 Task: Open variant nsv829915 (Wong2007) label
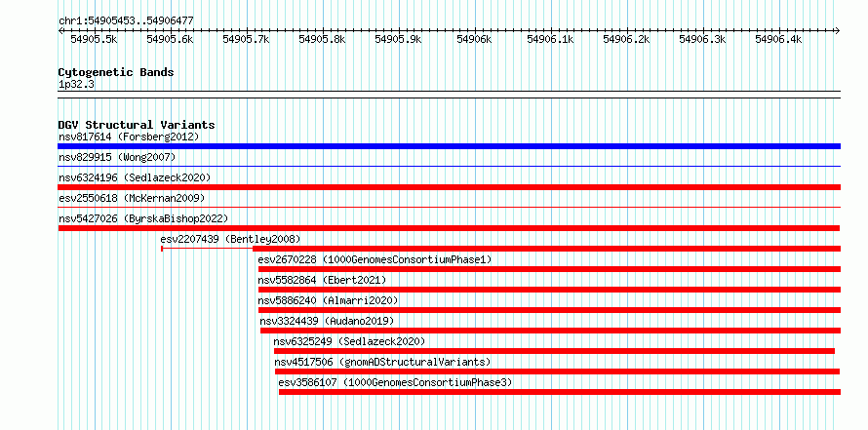coord(117,157)
